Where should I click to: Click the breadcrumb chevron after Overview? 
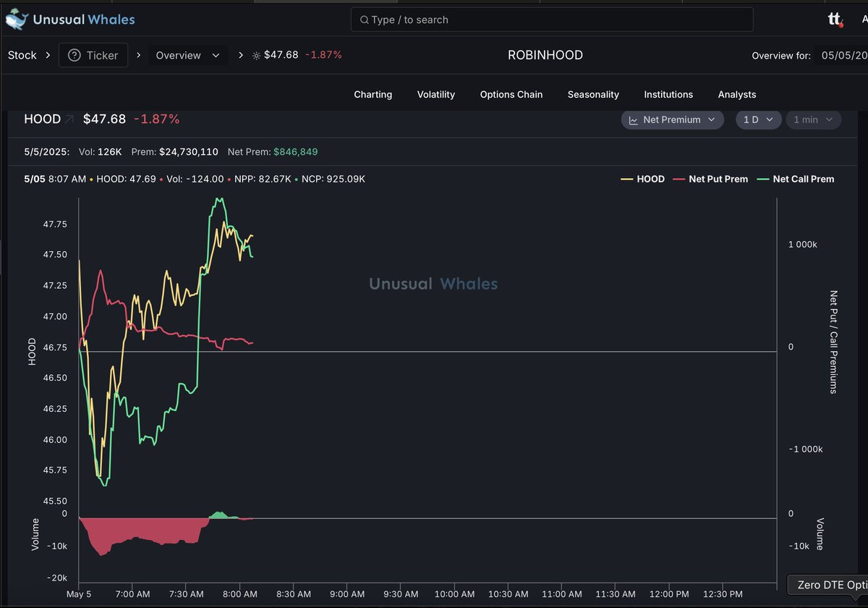241,55
